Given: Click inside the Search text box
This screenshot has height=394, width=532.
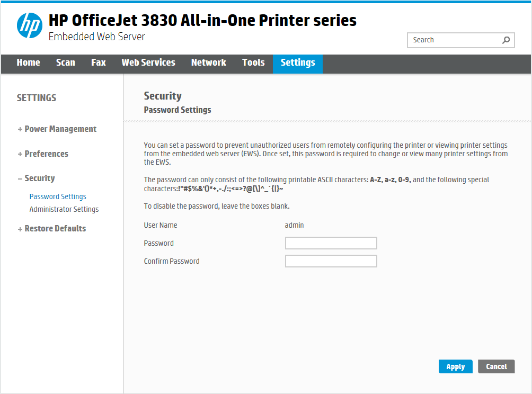Looking at the screenshot, I should (453, 40).
